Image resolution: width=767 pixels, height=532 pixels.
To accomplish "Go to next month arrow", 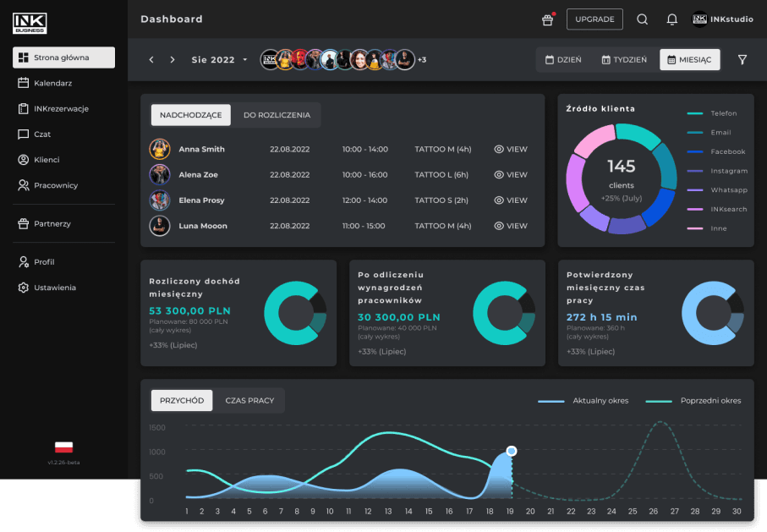I will click(173, 60).
